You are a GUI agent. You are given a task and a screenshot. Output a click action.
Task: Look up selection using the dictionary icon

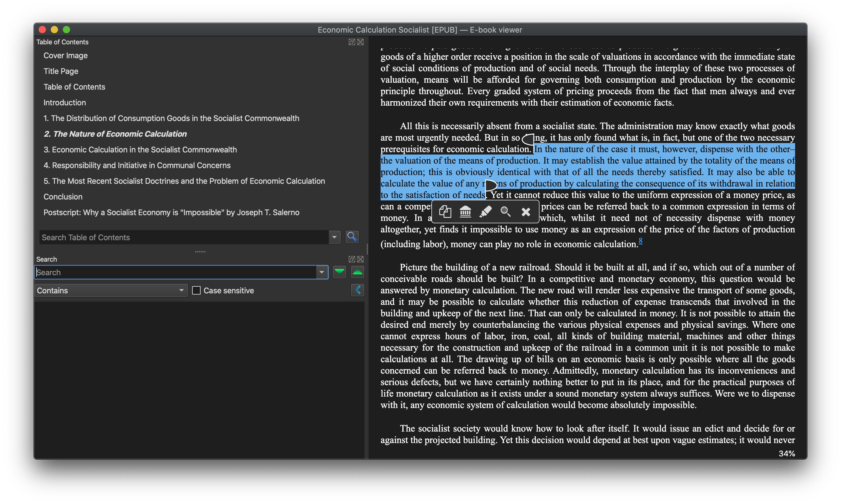pos(466,212)
